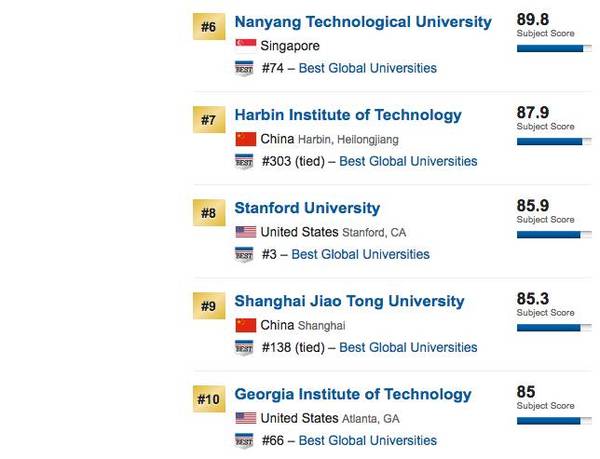This screenshot has height=459, width=600.
Task: Click the US flag beside Stanford, CA
Action: (x=246, y=232)
